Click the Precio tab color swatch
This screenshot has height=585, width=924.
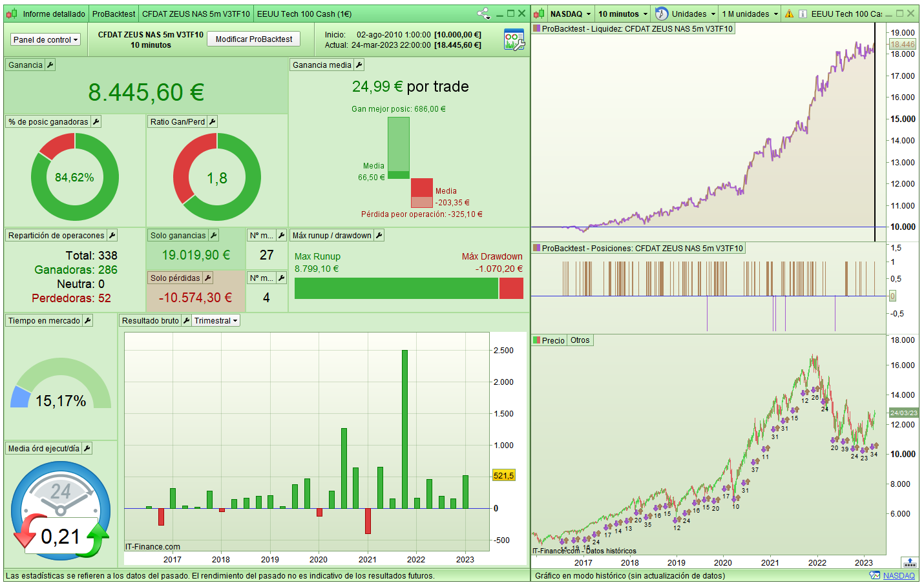tap(536, 340)
